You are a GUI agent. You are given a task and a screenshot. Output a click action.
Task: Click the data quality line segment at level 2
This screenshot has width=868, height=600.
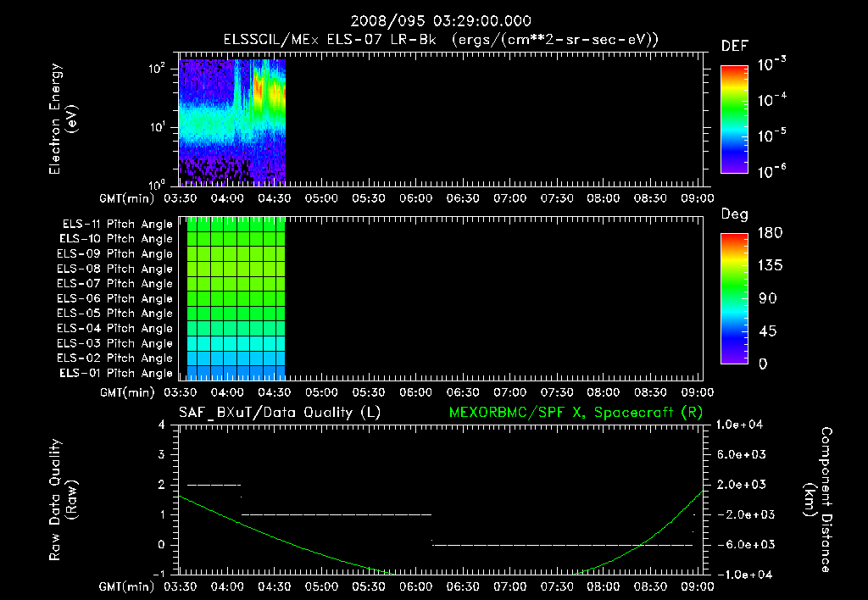[214, 485]
